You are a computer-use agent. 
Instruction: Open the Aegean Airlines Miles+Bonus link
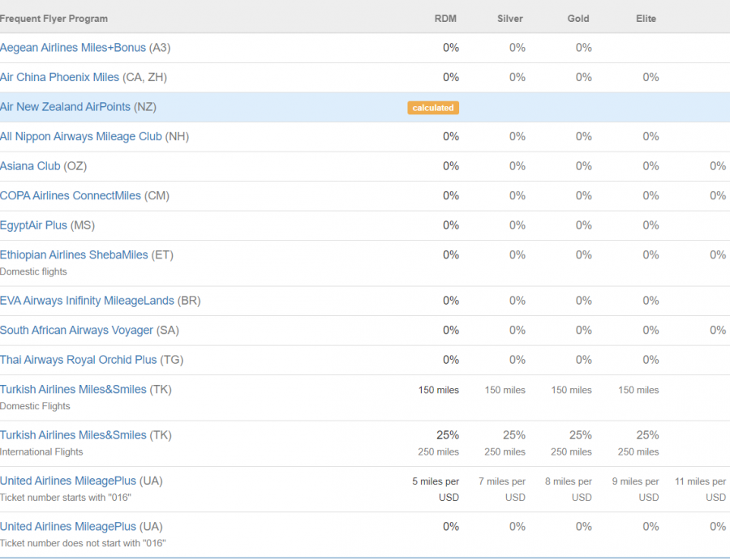[x=73, y=48]
